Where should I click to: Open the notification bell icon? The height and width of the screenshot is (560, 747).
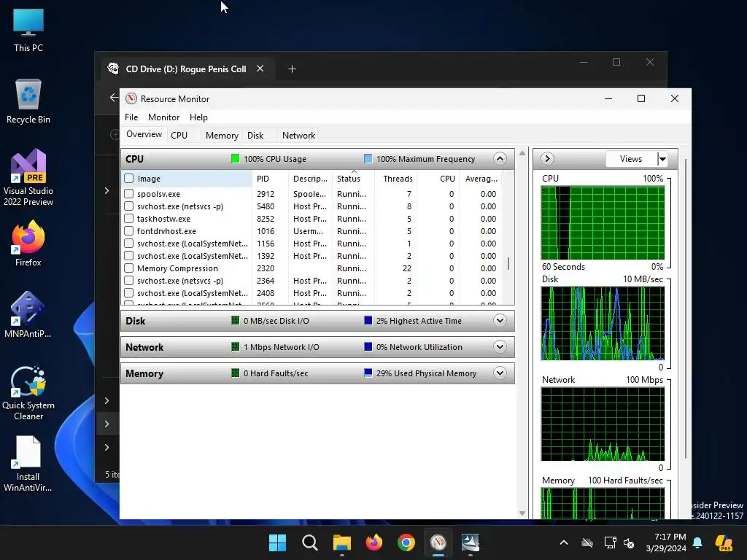[697, 542]
